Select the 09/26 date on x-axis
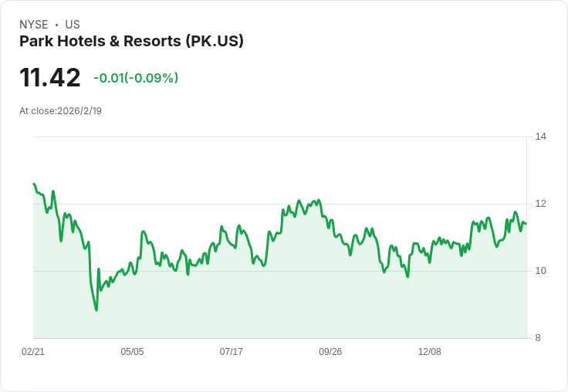The height and width of the screenshot is (392, 568). click(x=330, y=352)
